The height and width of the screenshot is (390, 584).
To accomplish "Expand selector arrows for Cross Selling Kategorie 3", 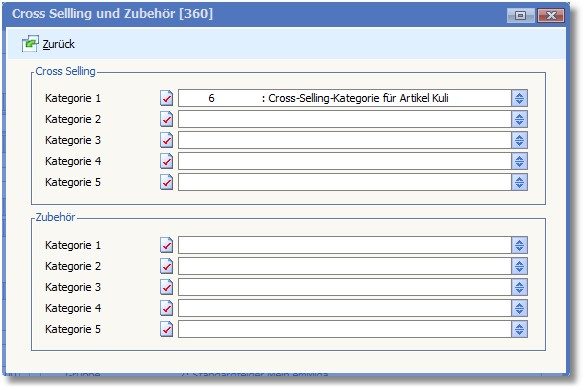I will point(520,140).
